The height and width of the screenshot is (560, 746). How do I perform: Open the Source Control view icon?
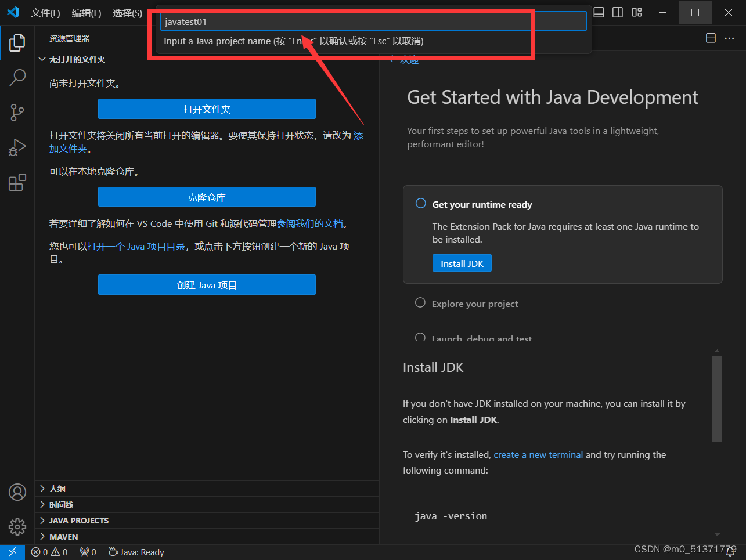17,113
